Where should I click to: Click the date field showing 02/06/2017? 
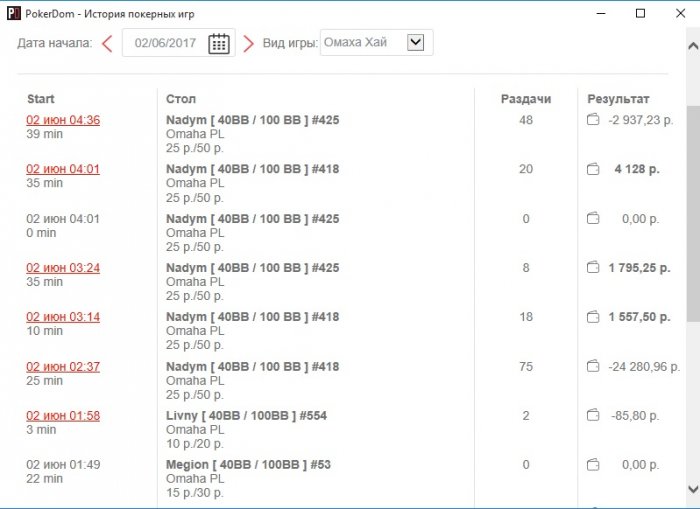(x=179, y=43)
